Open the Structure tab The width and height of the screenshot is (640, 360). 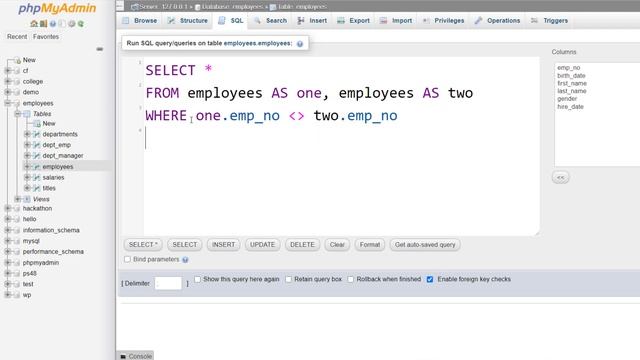click(188, 20)
